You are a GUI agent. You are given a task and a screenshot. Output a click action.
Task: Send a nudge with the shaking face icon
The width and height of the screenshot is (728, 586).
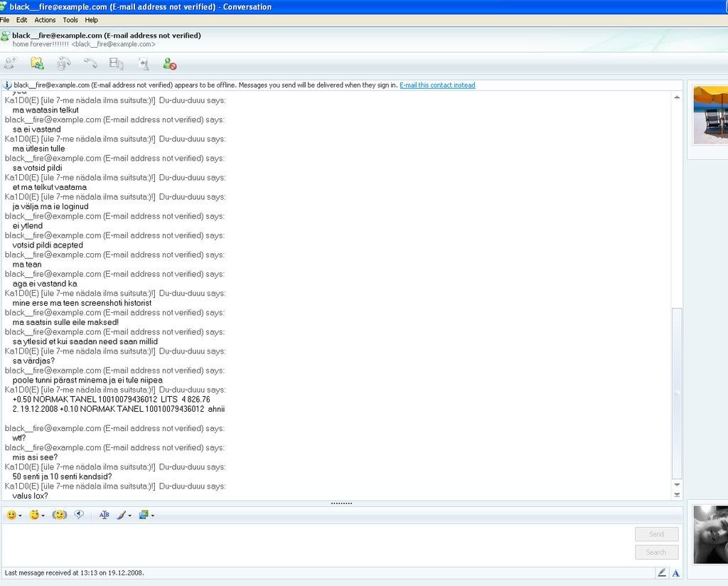(60, 515)
